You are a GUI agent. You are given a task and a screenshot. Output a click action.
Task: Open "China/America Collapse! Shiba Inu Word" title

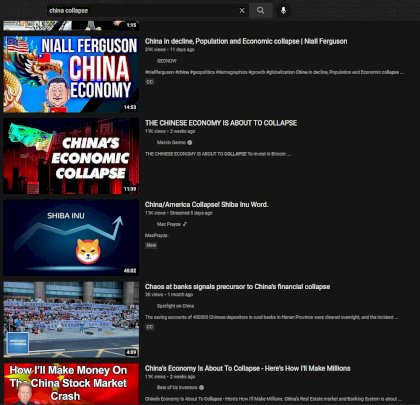207,205
